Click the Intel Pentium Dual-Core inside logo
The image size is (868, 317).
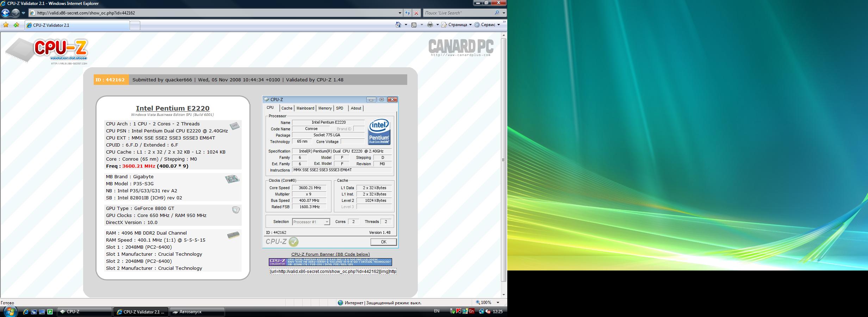click(379, 132)
